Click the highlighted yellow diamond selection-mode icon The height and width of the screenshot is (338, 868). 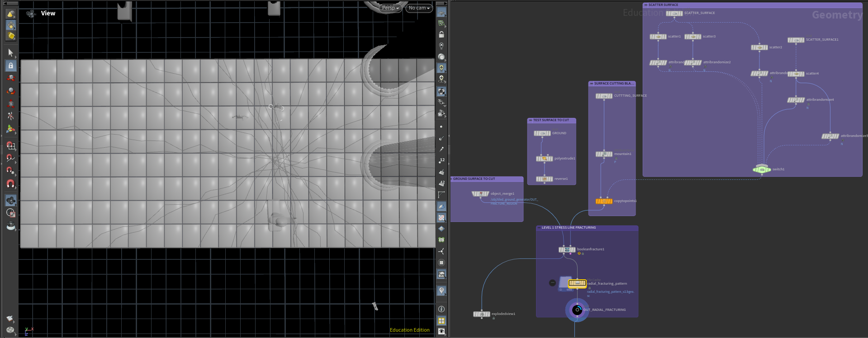click(11, 25)
